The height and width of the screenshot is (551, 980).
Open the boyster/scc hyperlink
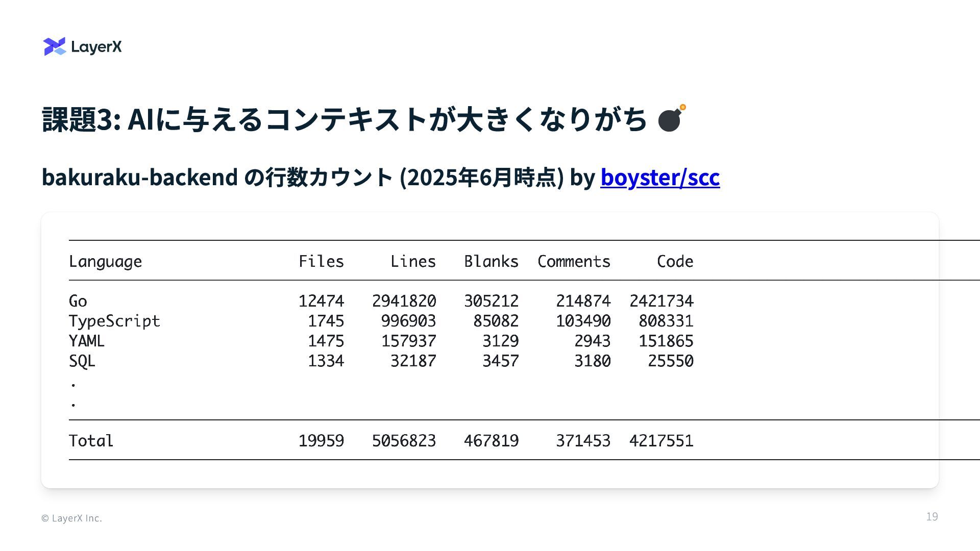(x=659, y=177)
